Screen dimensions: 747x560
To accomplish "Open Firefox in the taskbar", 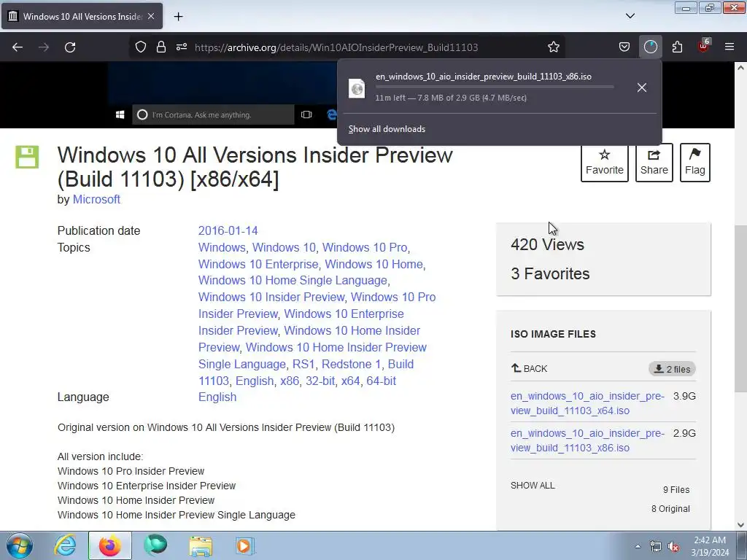I will pyautogui.click(x=110, y=545).
